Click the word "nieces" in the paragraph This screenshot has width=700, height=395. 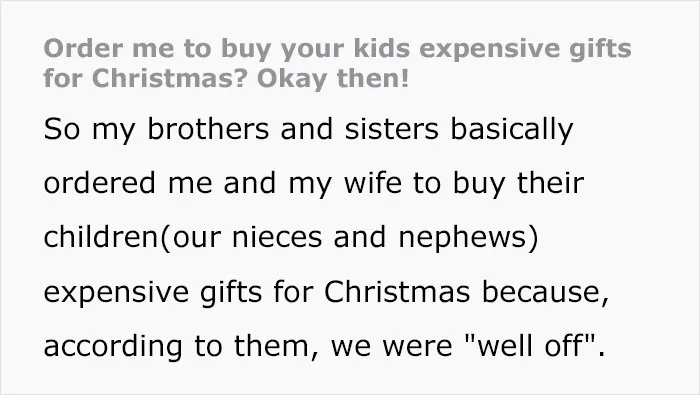[277, 237]
